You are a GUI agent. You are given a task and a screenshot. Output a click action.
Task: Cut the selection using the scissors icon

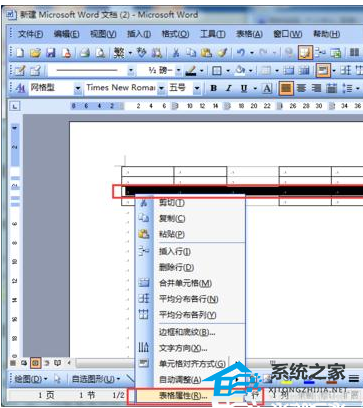176,53
